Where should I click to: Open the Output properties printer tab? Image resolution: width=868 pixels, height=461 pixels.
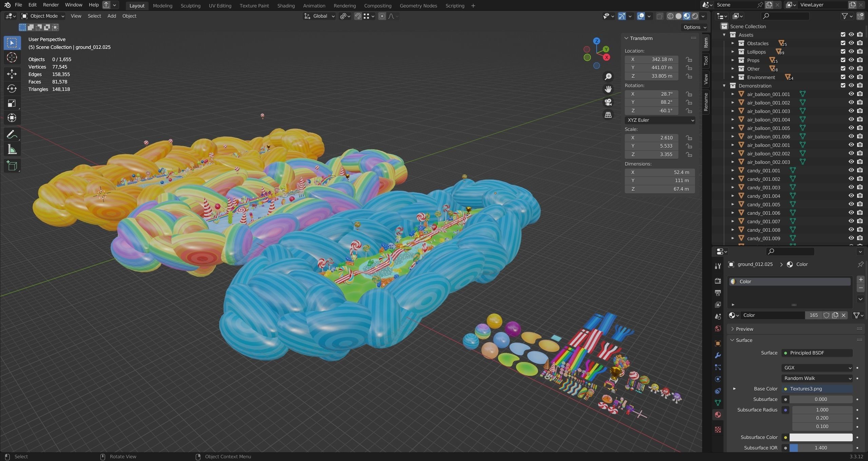[x=718, y=293]
